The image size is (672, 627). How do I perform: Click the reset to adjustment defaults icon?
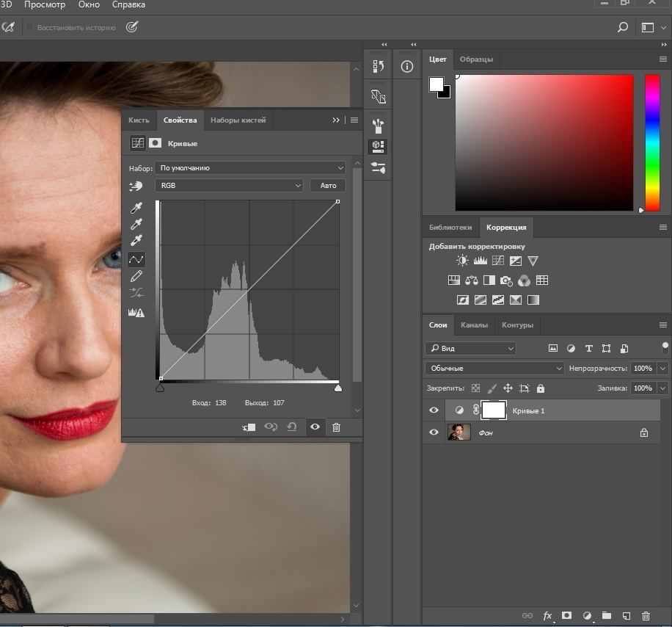[x=292, y=427]
